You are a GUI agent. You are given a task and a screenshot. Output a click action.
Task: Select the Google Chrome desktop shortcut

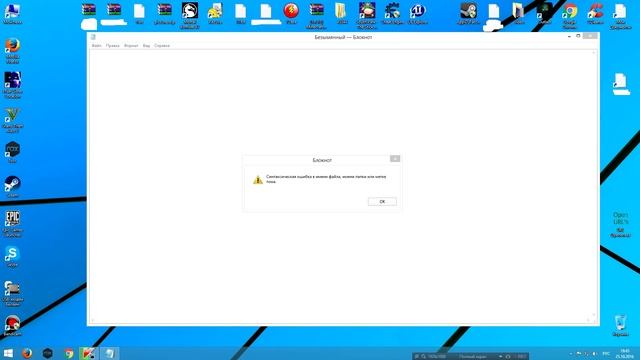pyautogui.click(x=570, y=15)
